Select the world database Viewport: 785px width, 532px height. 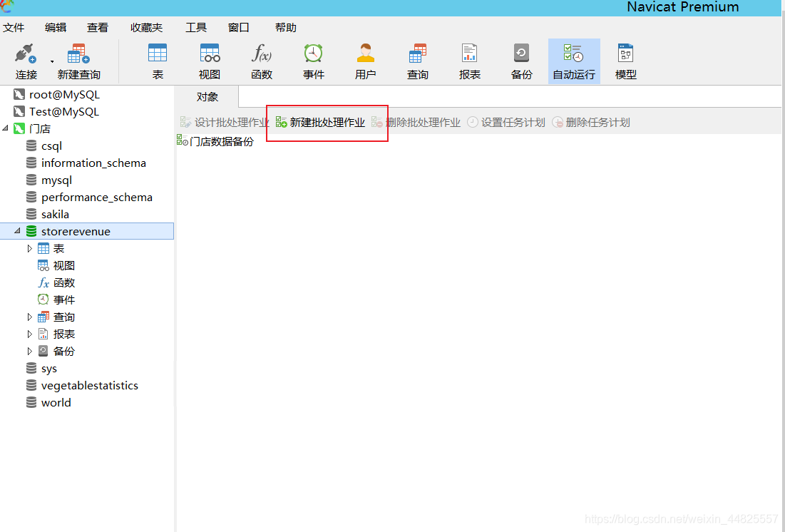tap(56, 402)
